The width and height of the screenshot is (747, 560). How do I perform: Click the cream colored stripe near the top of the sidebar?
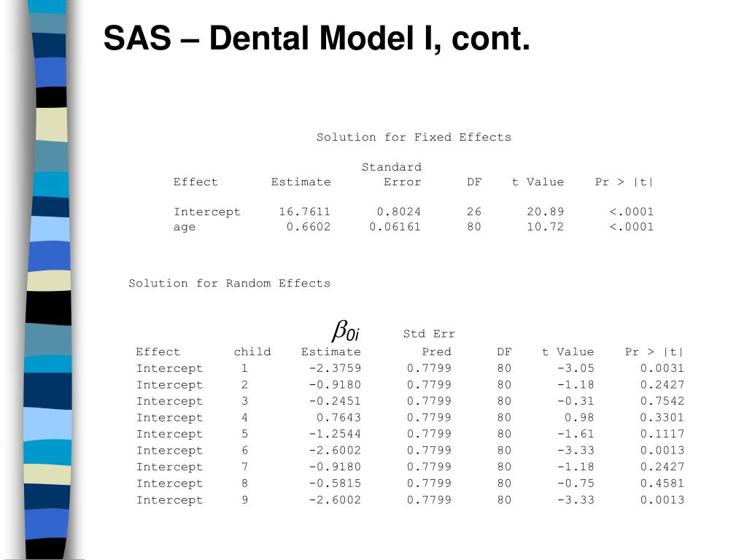point(52,124)
